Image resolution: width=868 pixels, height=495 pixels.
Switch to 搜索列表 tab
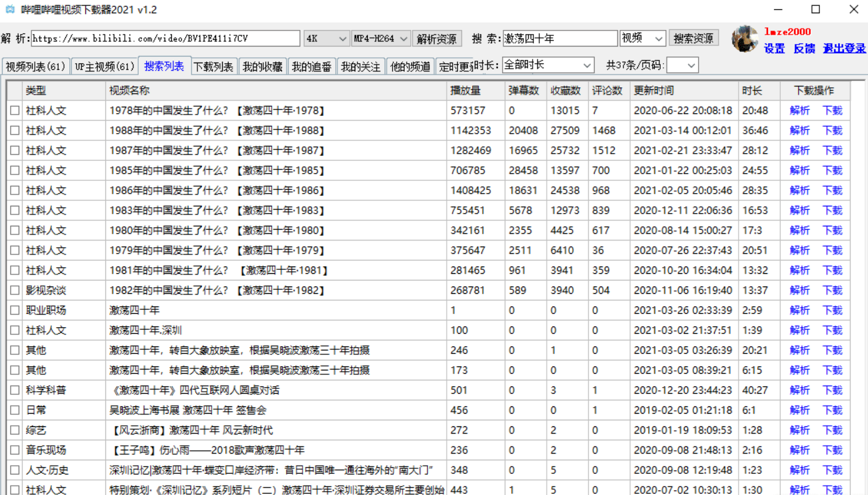164,66
